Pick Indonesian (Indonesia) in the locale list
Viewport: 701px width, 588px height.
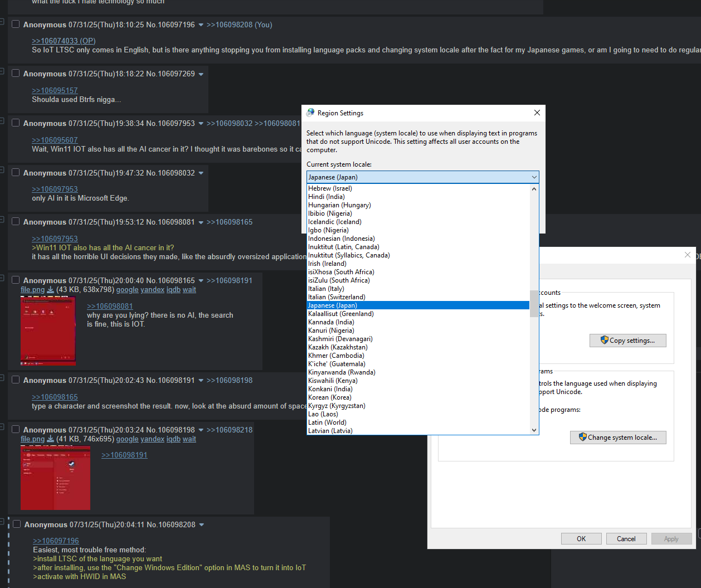(418, 239)
